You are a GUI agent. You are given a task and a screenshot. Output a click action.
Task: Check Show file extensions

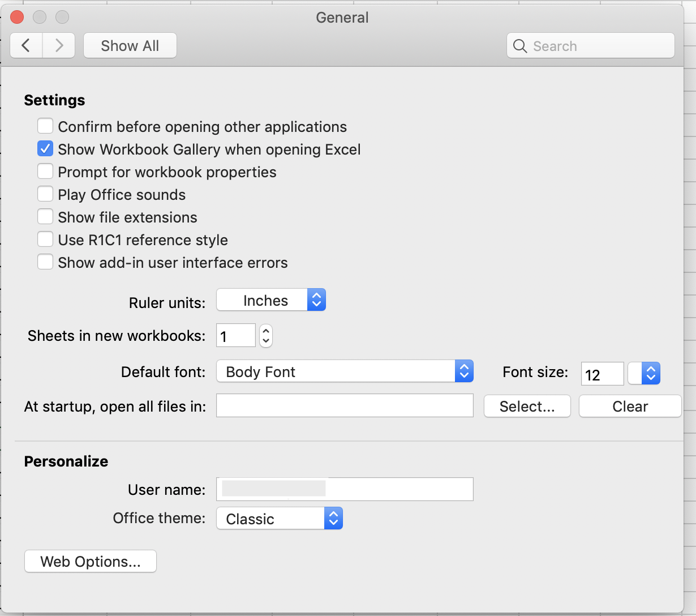45,216
